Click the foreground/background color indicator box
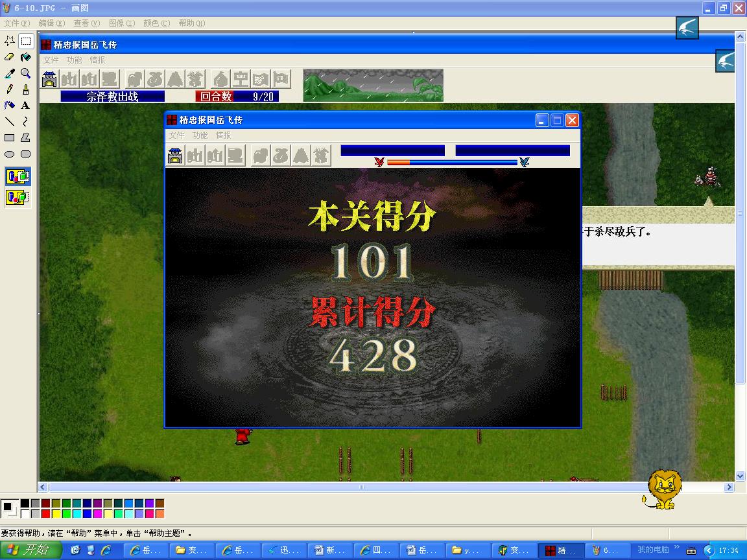Viewport: 747px width, 560px height. coord(10,508)
